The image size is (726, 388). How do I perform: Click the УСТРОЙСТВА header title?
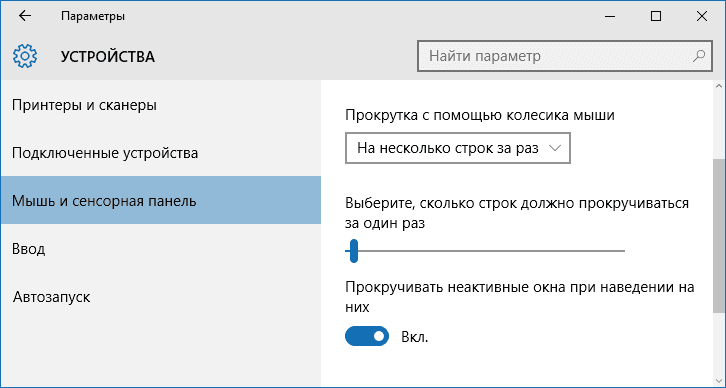pos(108,56)
